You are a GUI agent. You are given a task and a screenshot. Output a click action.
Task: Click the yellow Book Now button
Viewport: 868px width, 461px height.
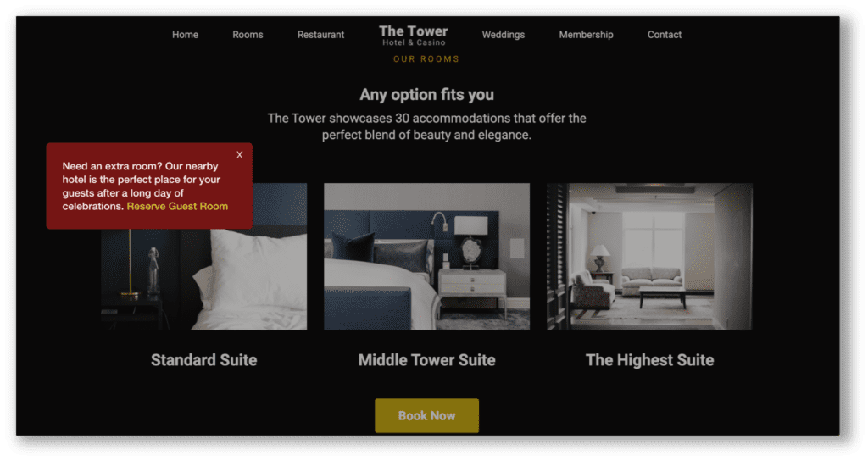point(427,415)
